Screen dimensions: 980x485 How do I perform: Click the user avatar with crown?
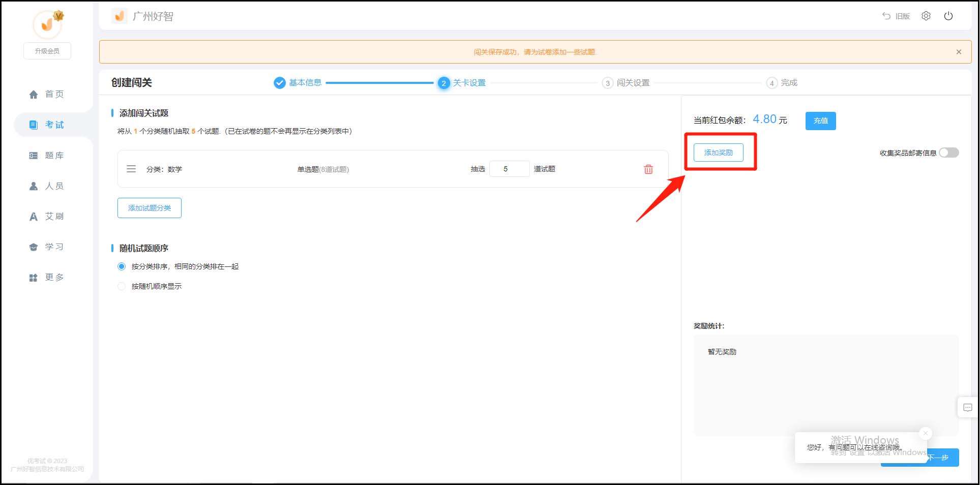[47, 23]
